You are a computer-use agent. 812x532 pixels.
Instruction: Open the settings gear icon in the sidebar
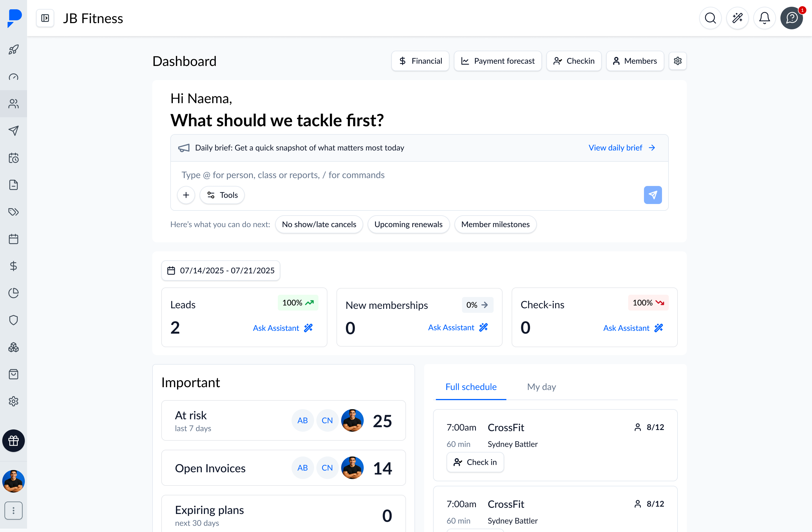click(x=14, y=401)
